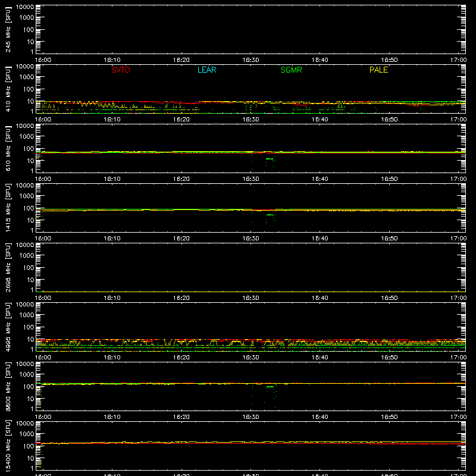Select the 410 MHz [SFU] axis title
This screenshot has width=476, height=476.
[8, 89]
